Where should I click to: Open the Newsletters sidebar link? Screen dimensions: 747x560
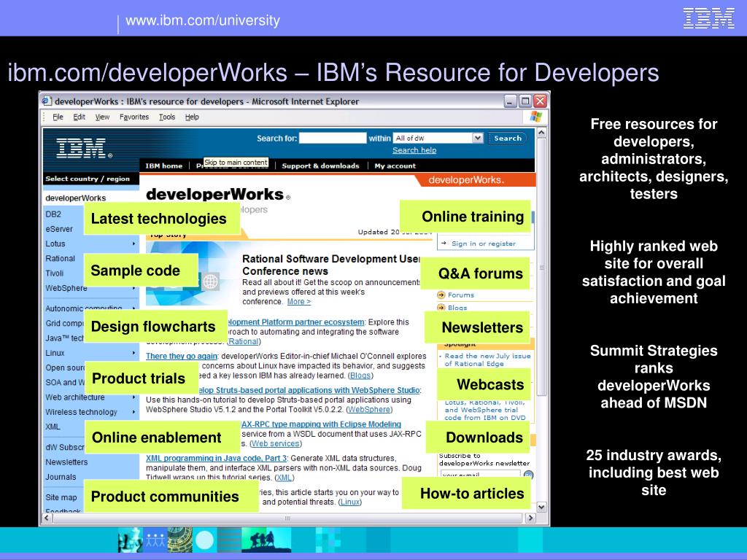pos(66,462)
